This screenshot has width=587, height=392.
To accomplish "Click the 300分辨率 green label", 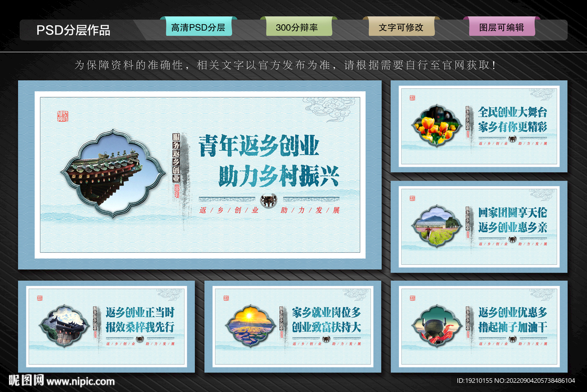I will coord(298,27).
